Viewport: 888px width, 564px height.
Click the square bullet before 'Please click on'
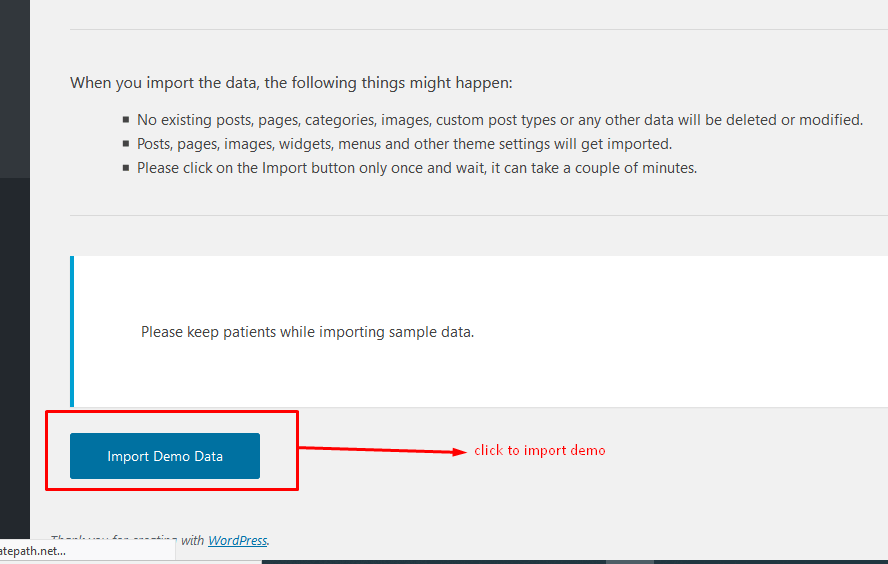tap(126, 167)
